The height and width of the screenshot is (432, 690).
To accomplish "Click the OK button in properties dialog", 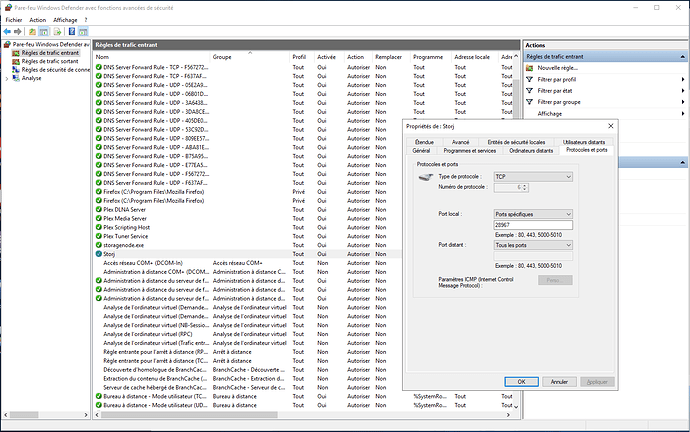I will [x=520, y=381].
